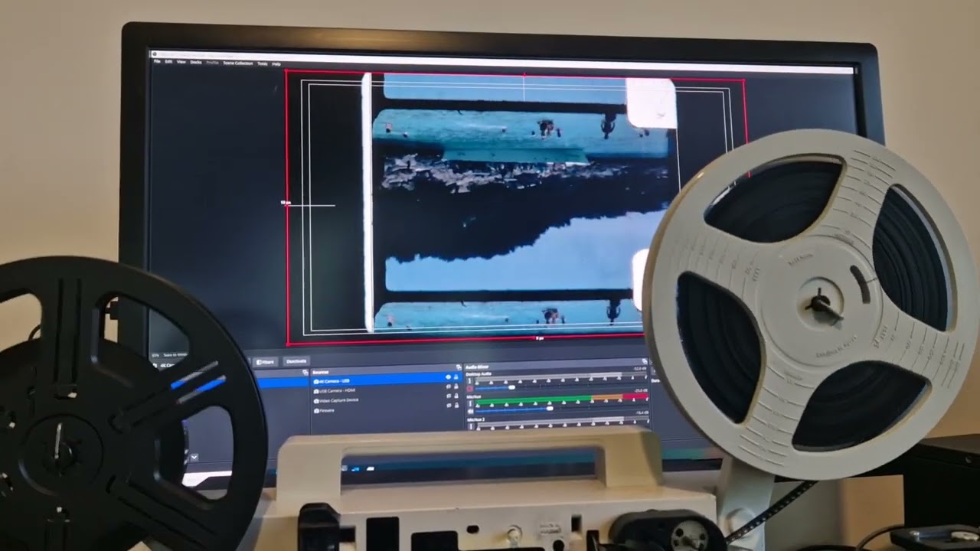Toggle lock on Video Capture Device source

456,396
